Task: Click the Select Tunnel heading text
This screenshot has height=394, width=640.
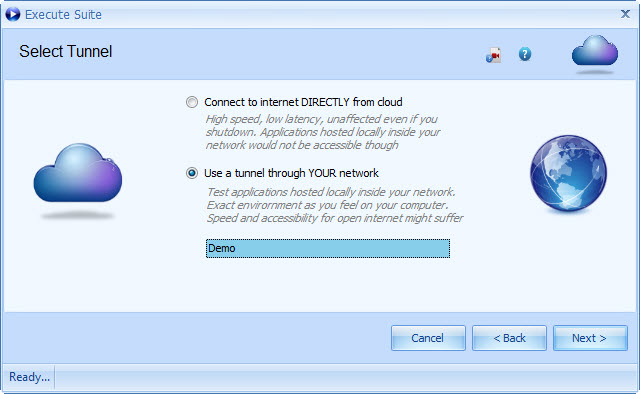Action: click(x=65, y=51)
